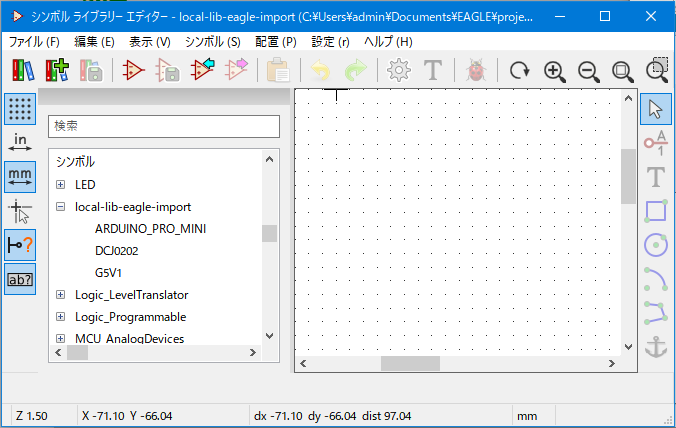The width and height of the screenshot is (676, 428).
Task: Click paste clipboard icon
Action: pos(278,70)
